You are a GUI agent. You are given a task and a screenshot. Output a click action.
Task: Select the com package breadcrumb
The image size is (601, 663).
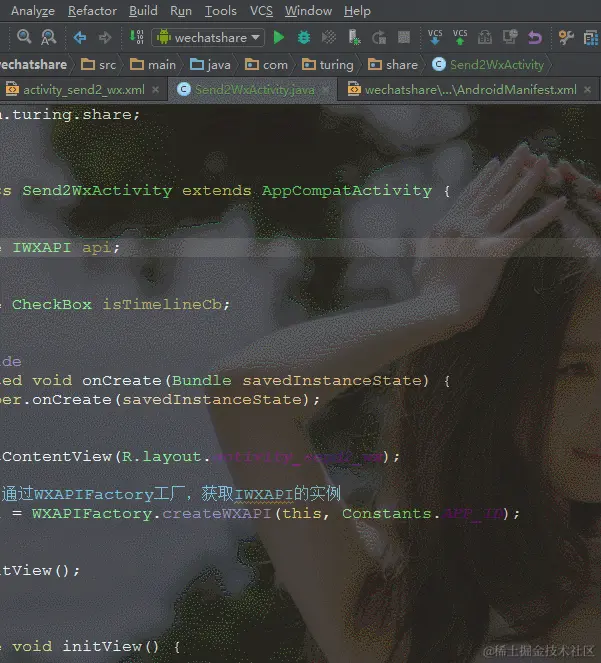[266, 65]
